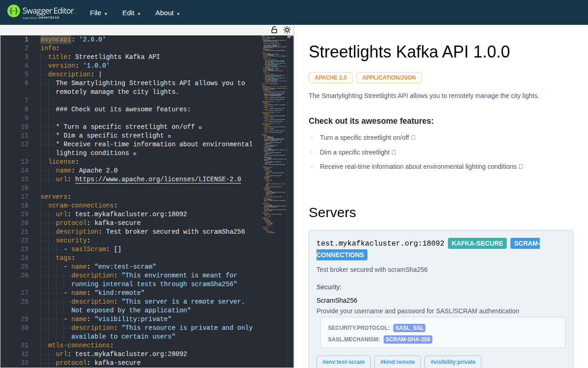Click the SASL_SSL protocol value

click(x=409, y=328)
